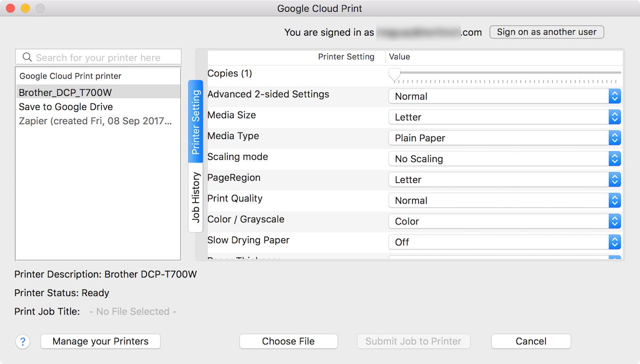The image size is (640, 364).
Task: Adjust the Copies slider handle
Action: (394, 74)
